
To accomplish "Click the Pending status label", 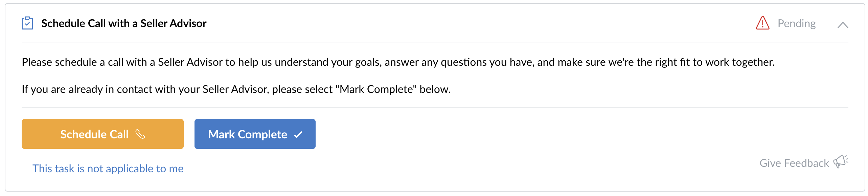I will 796,23.
